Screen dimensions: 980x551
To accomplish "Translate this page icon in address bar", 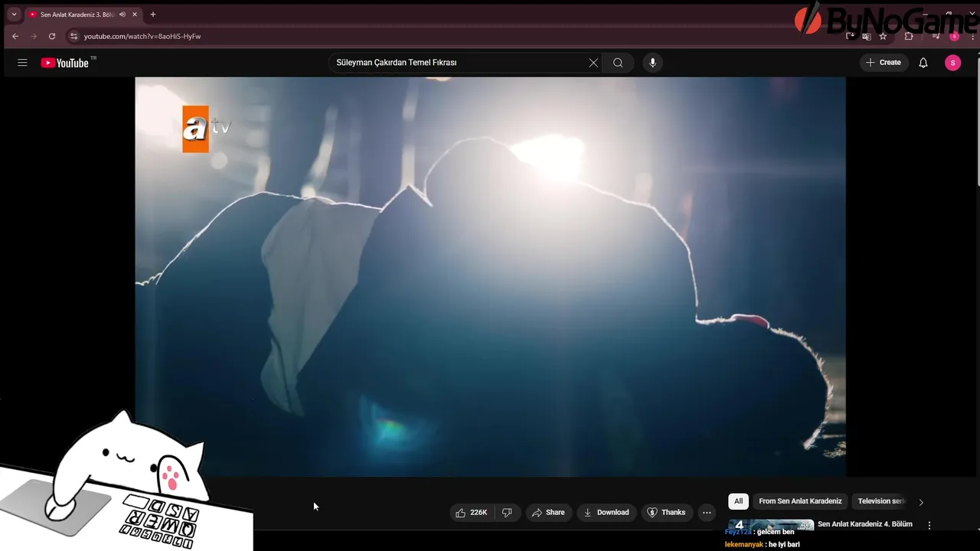I will pos(867,36).
